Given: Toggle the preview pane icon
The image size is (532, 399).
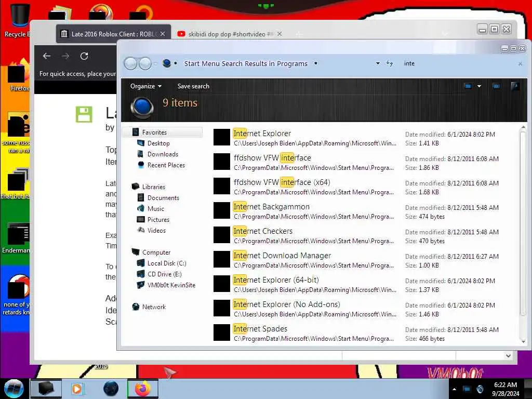Looking at the screenshot, I should (x=496, y=86).
